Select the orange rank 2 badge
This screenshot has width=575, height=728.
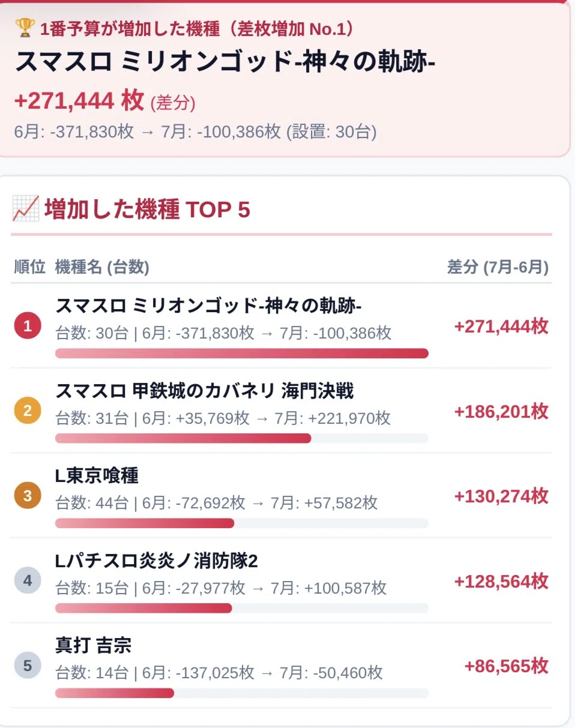[28, 411]
